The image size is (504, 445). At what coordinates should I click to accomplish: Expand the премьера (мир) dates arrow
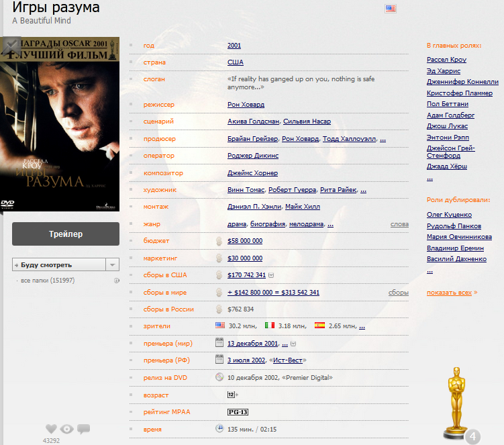[293, 344]
